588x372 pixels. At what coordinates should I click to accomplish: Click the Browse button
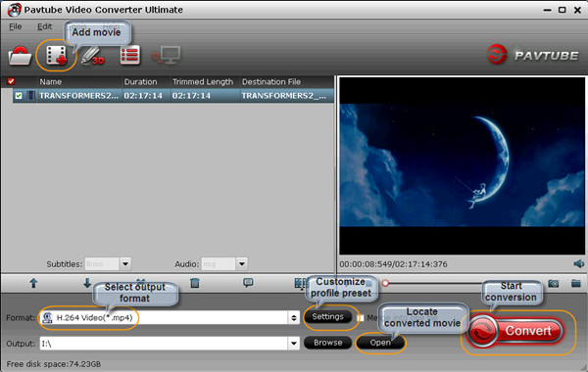click(327, 343)
